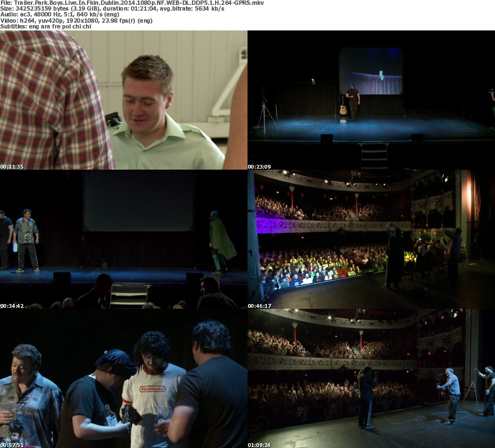Click the Size and duration info line
The height and width of the screenshot is (448, 495).
pyautogui.click(x=112, y=9)
